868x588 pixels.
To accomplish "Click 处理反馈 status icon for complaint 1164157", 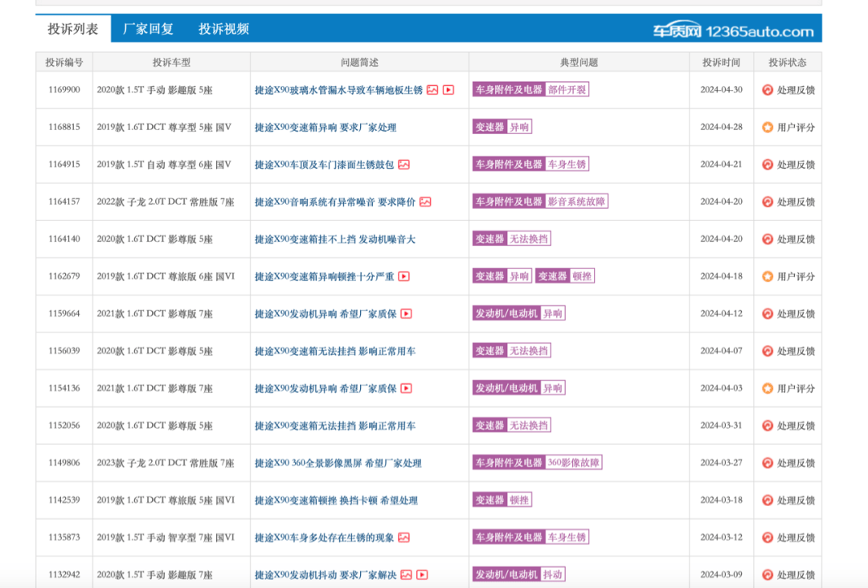I will [768, 202].
